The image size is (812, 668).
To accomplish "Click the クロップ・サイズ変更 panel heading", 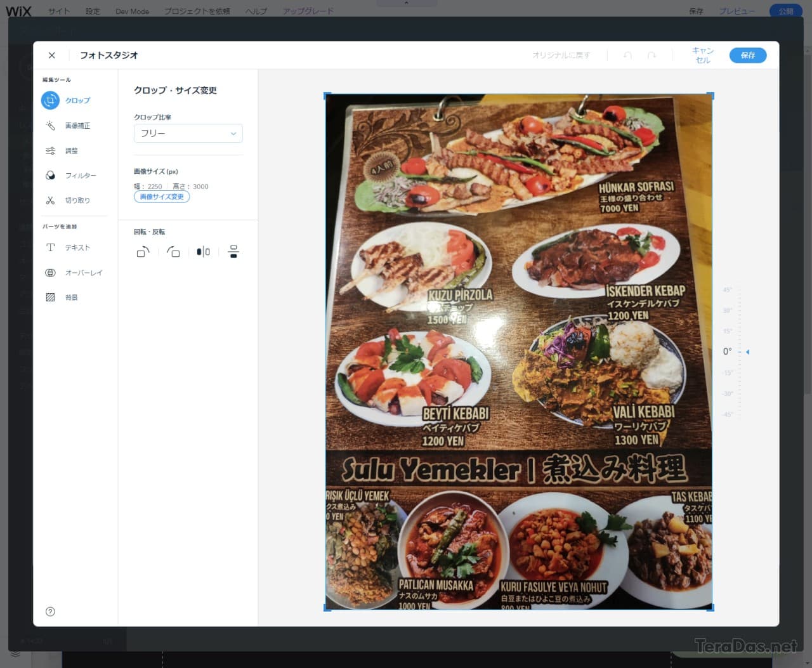I will 175,90.
